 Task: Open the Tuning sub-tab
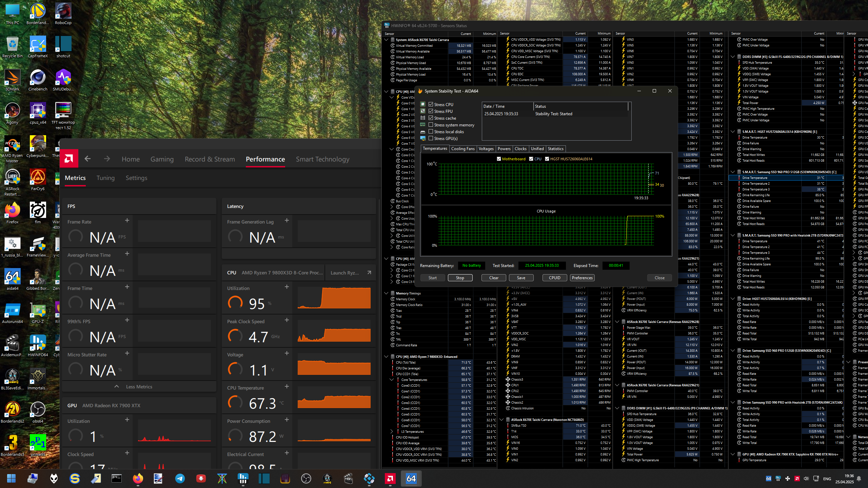(x=105, y=178)
